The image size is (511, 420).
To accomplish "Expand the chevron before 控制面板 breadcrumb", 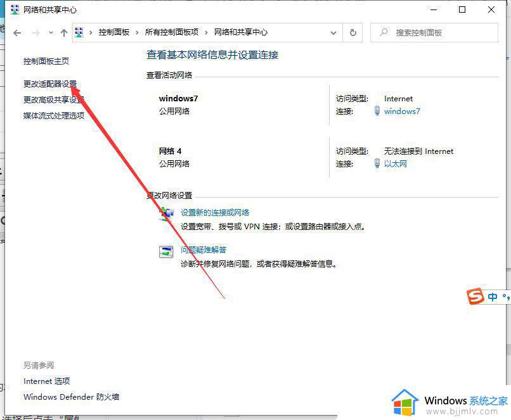I will 91,32.
